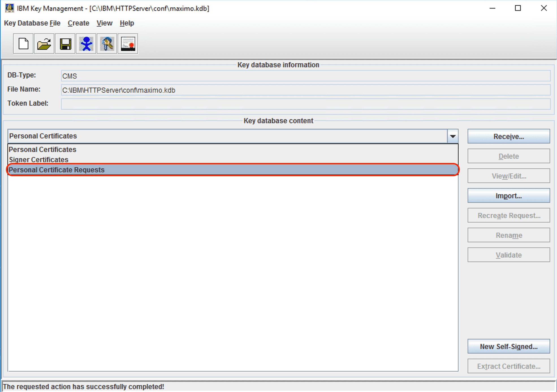
Task: Click the 'Key database information' section heading
Action: (278, 65)
